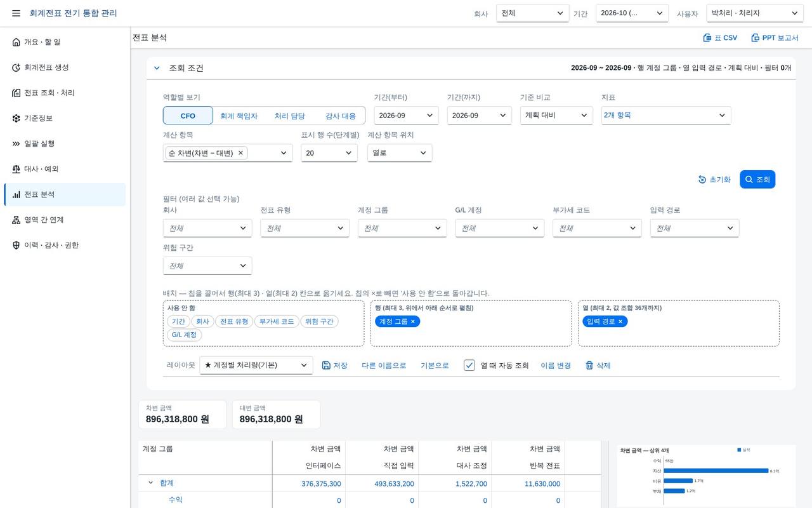
Task: Remove the 계정 그룹 chip from rows
Action: 412,321
